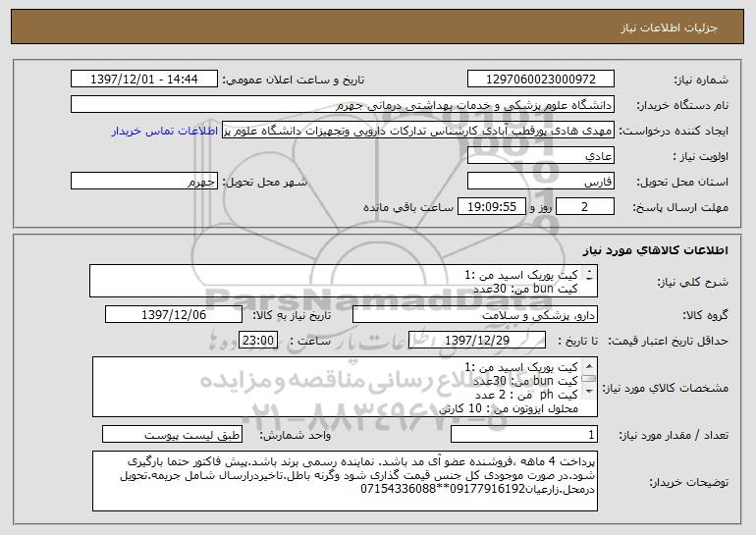The height and width of the screenshot is (535, 756).
Task: Click the need date field 1397/12/06
Action: point(174,315)
